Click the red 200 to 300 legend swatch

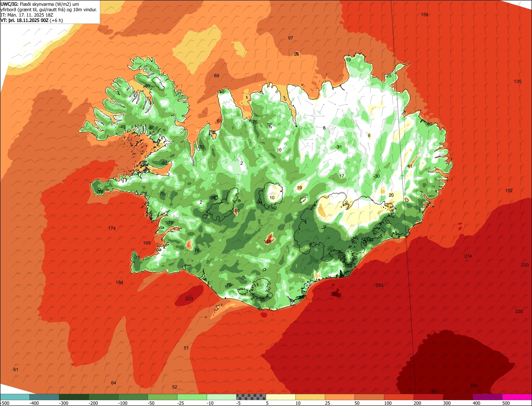428,397
